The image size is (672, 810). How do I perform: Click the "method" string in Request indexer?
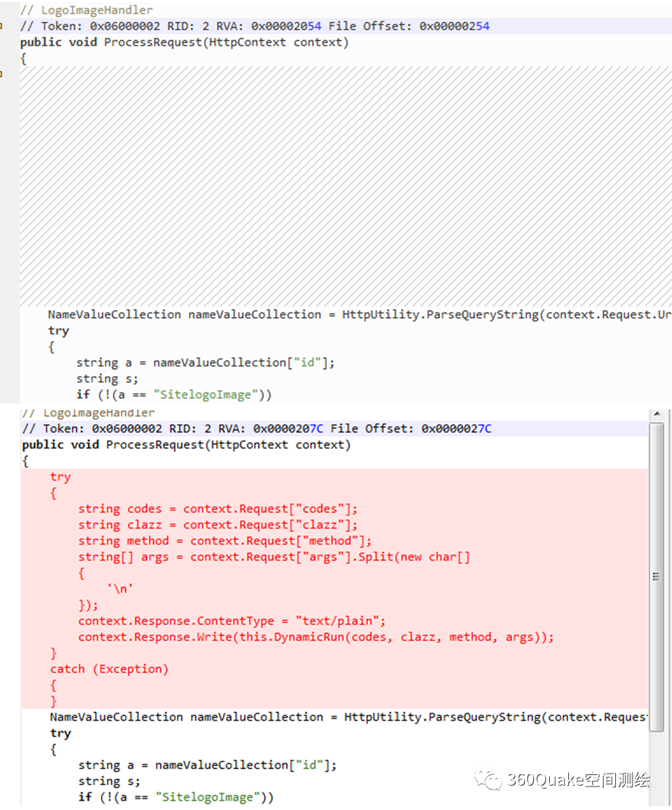pos(331,541)
